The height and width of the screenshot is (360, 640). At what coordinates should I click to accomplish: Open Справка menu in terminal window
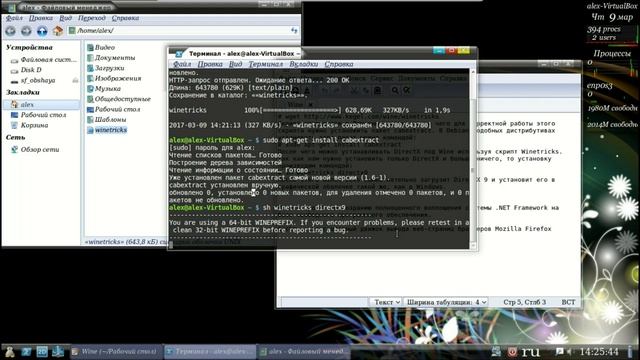[x=339, y=64]
